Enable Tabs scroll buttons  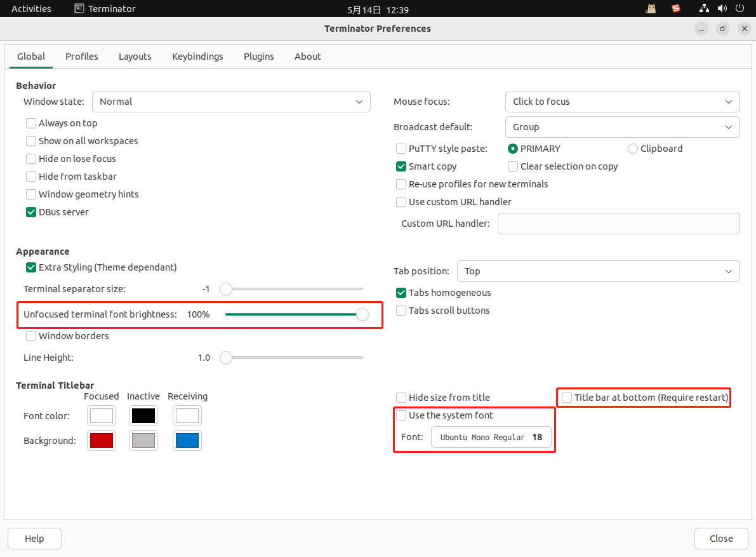pos(401,311)
